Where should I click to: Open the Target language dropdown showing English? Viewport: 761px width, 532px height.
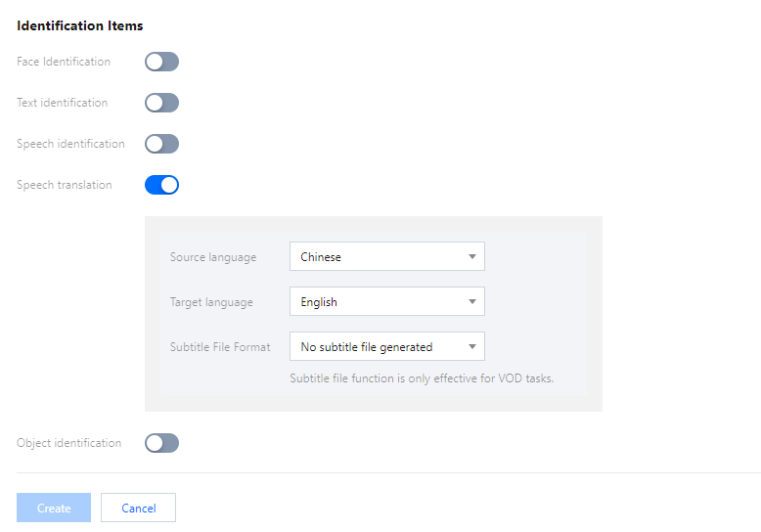[386, 302]
